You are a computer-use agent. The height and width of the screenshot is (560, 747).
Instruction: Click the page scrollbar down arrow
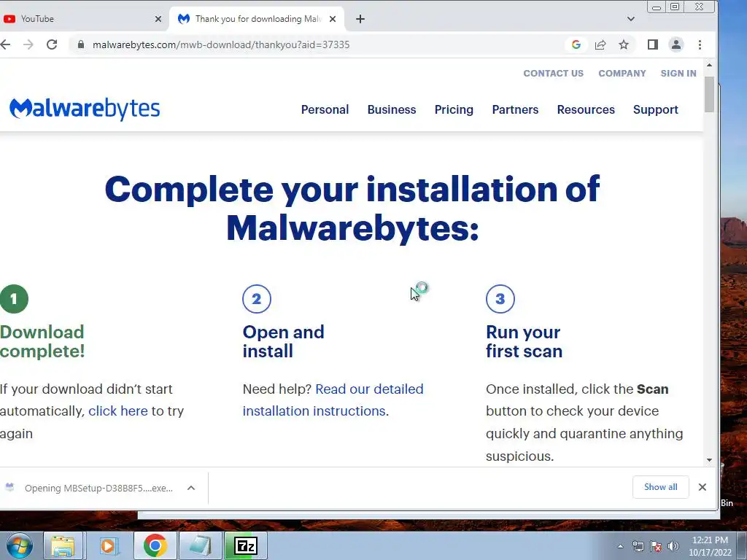click(709, 460)
